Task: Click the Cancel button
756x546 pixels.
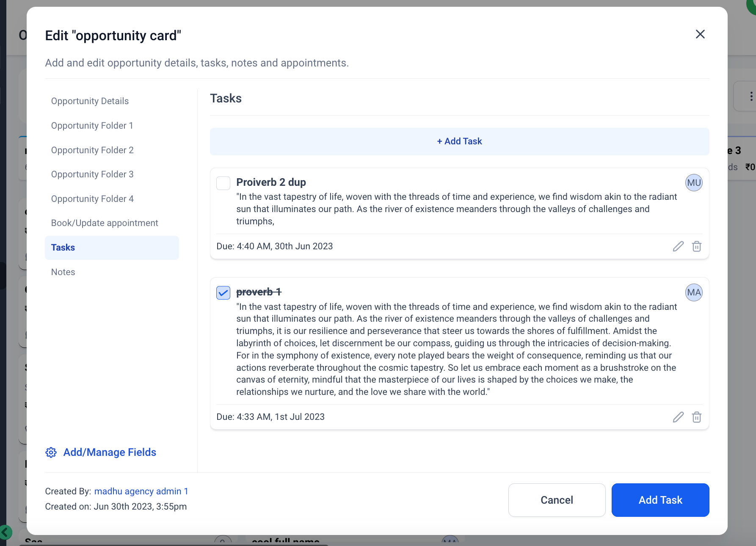Action: [x=557, y=500]
